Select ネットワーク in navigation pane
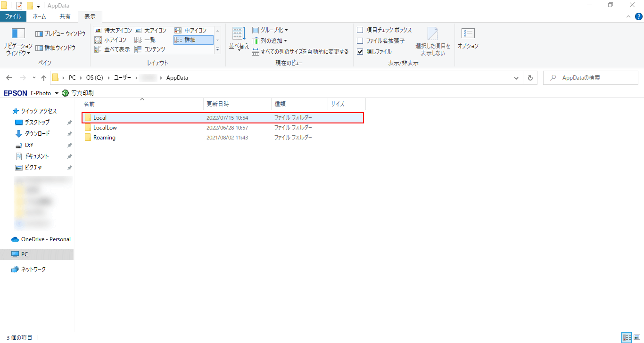 point(29,269)
